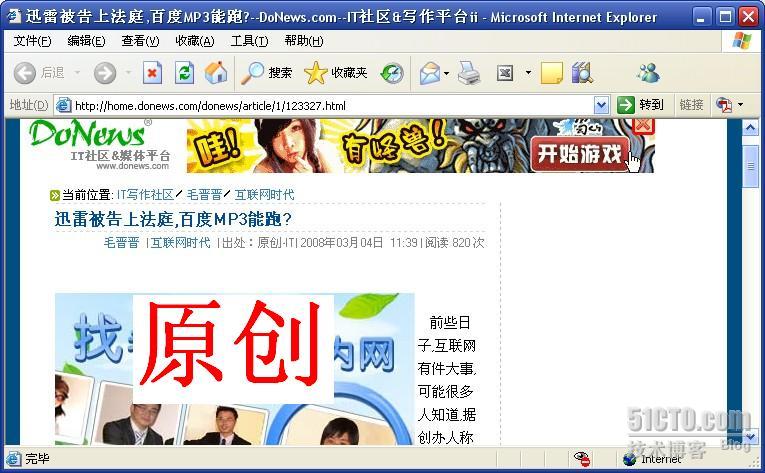Viewport: 765px width, 473px height.
Task: Follow the IT写作社区 breadcrumb link
Action: coord(145,195)
